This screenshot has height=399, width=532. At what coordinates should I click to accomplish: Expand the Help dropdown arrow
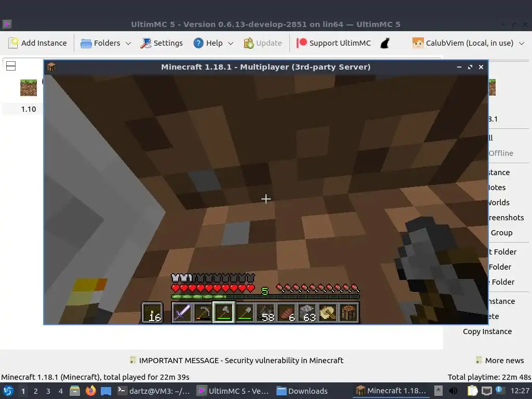coord(231,44)
